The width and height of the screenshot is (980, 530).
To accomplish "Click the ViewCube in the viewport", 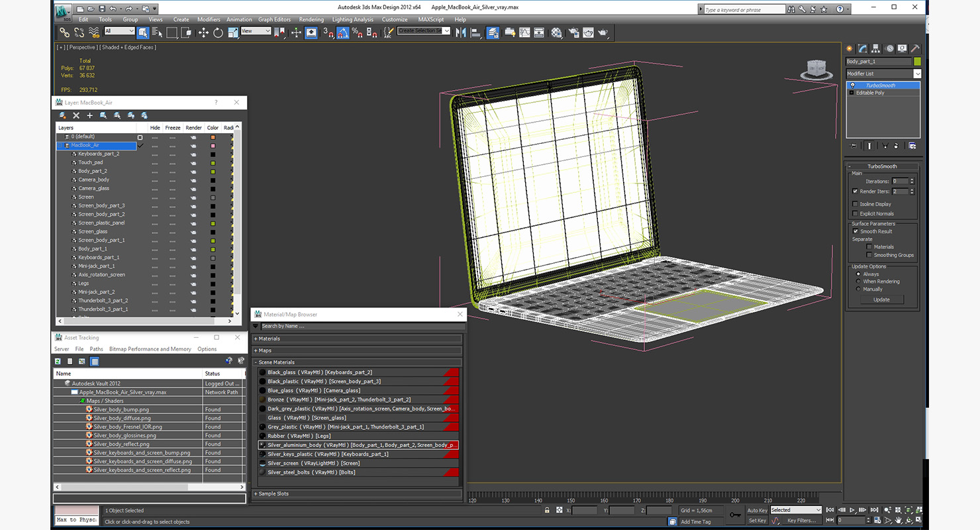I will click(816, 69).
